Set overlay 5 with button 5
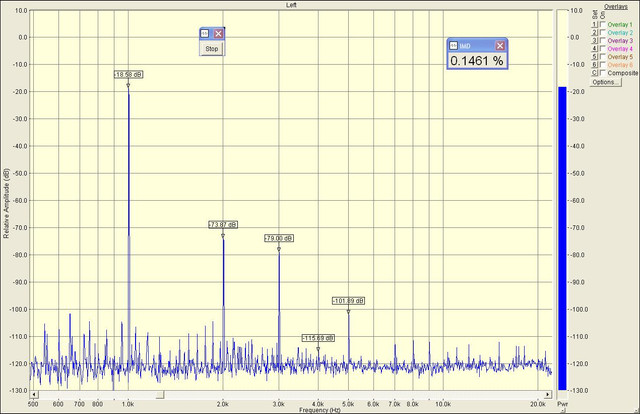Image resolution: width=640 pixels, height=414 pixels. pyautogui.click(x=595, y=57)
